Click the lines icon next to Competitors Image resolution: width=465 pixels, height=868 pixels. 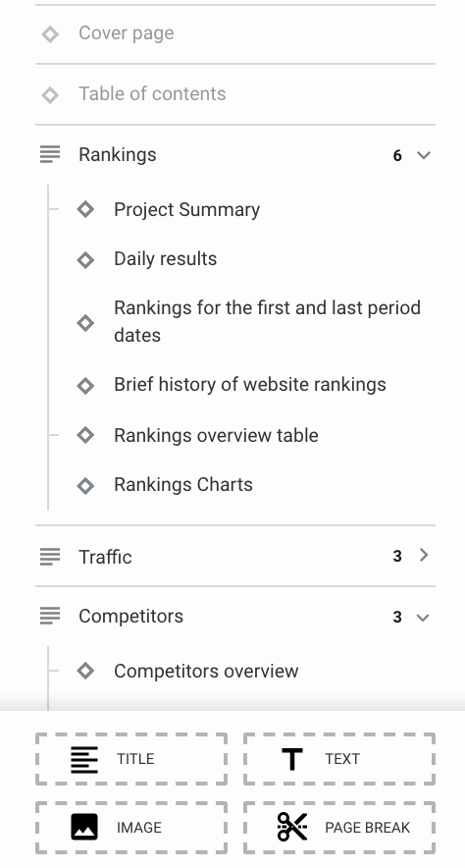click(x=50, y=616)
